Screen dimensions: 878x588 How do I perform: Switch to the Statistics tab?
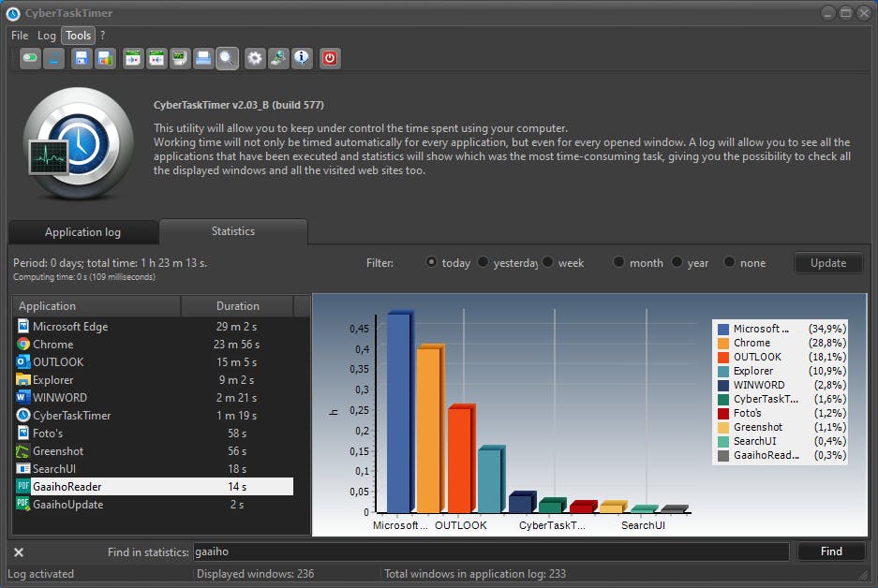pos(233,231)
